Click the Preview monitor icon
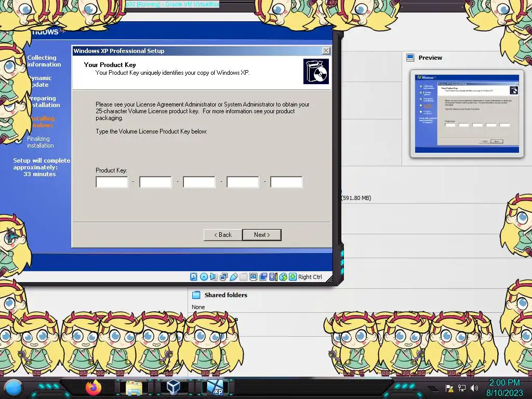Image resolution: width=532 pixels, height=399 pixels. (x=410, y=57)
